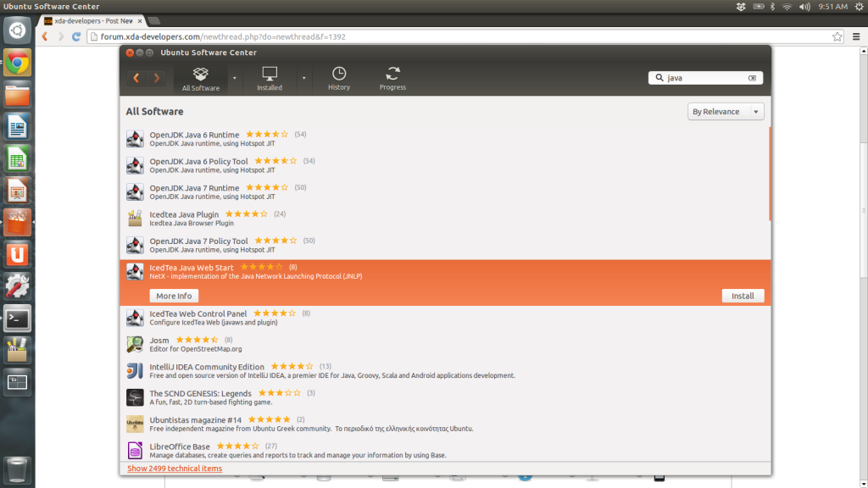Open Chrome main menu
868x488 pixels.
pyautogui.click(x=856, y=36)
